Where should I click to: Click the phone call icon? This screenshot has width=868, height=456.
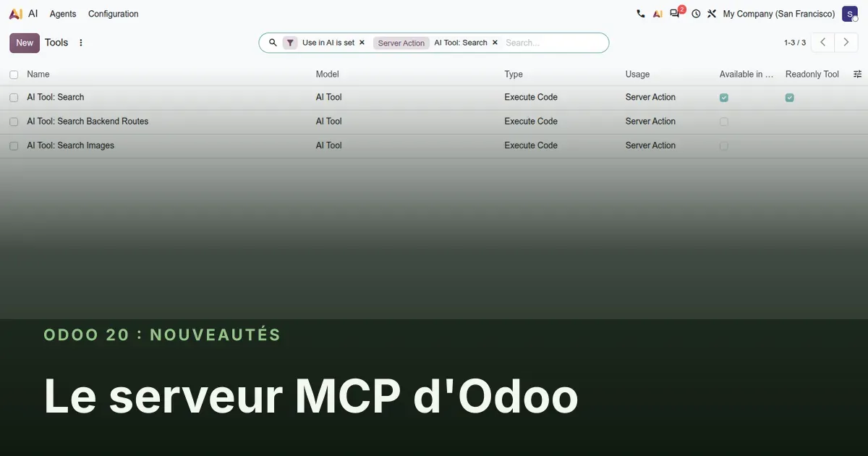point(640,14)
